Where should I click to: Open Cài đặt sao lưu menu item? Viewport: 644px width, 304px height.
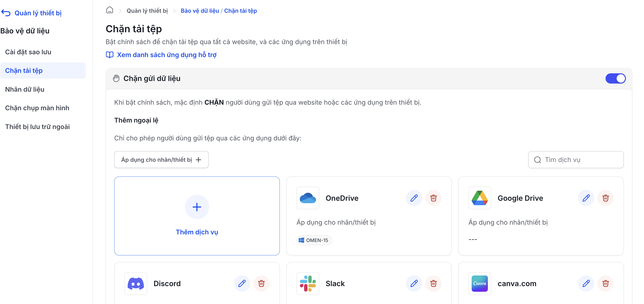28,52
